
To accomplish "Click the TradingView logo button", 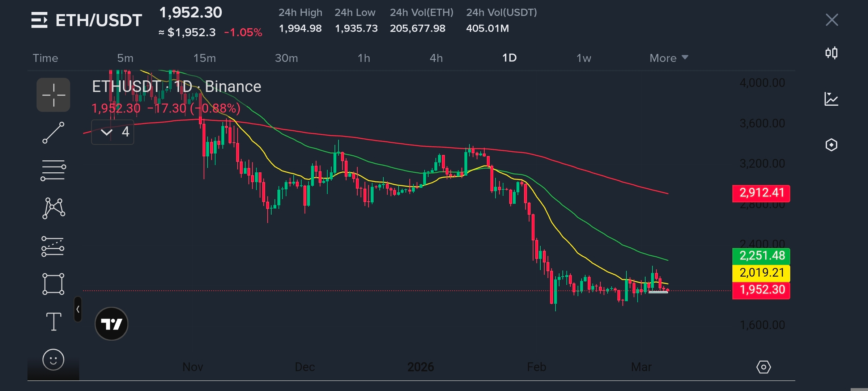I will coord(111,324).
